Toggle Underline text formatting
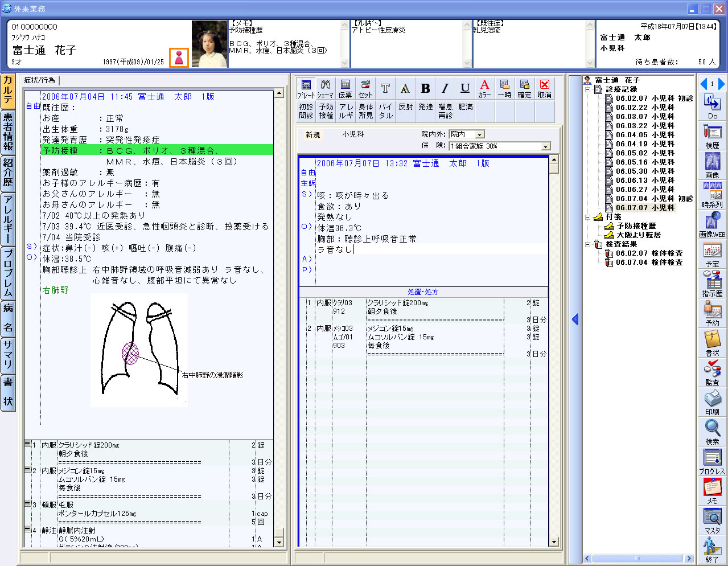728x566 pixels. tap(465, 89)
